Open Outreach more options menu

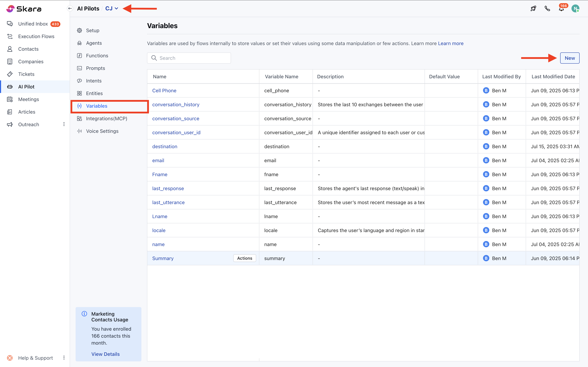click(x=64, y=124)
